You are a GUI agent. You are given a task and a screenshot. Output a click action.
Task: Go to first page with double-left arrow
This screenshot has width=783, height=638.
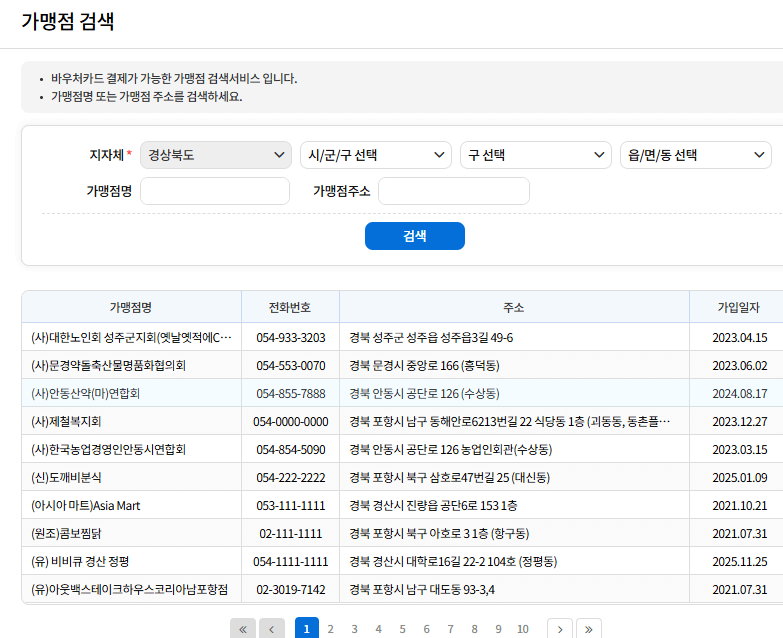(x=243, y=629)
